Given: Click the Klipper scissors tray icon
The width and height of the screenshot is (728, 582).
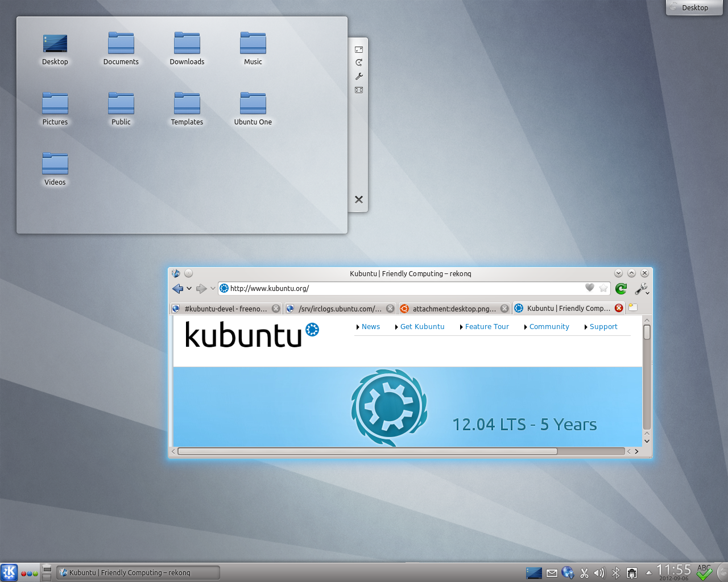Looking at the screenshot, I should point(584,573).
